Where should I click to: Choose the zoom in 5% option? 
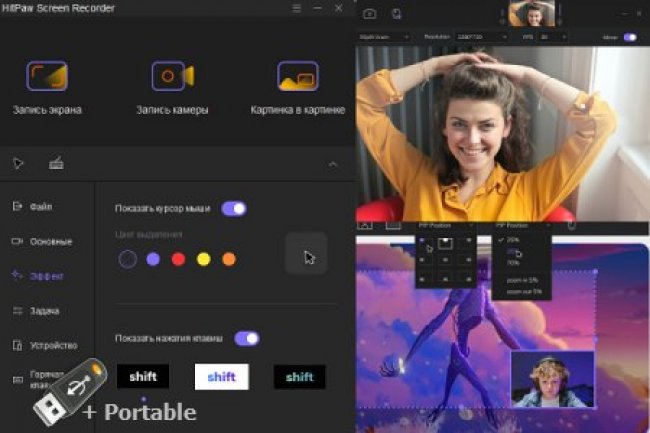(521, 281)
